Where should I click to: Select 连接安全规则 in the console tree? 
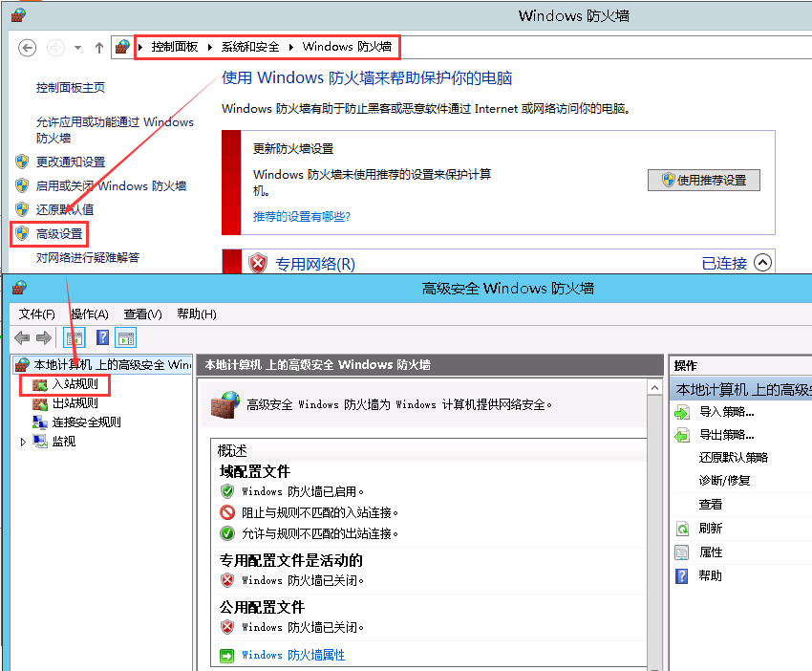(x=84, y=422)
